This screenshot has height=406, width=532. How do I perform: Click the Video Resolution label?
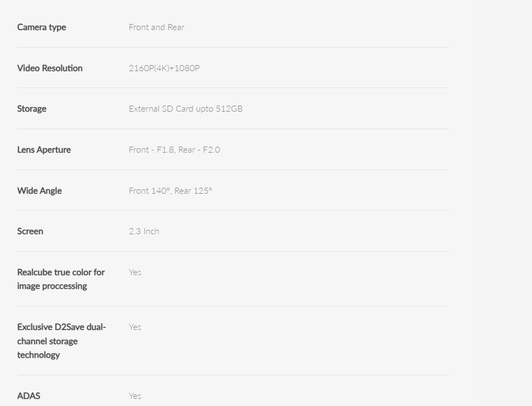(50, 68)
